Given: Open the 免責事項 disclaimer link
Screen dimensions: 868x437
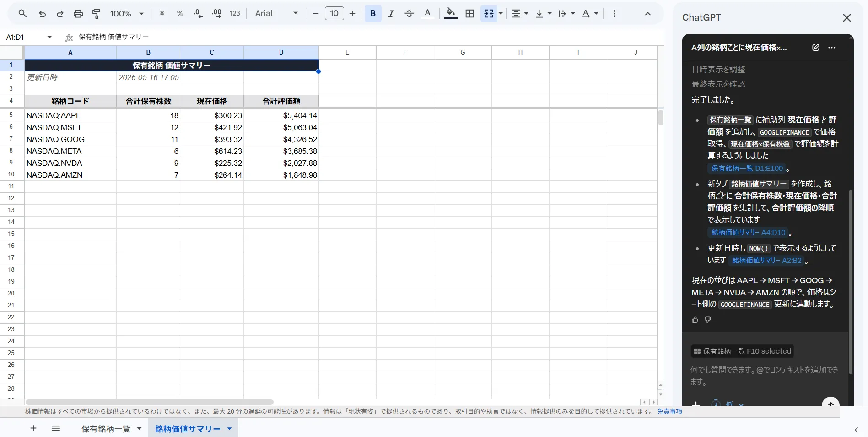Looking at the screenshot, I should click(x=669, y=411).
